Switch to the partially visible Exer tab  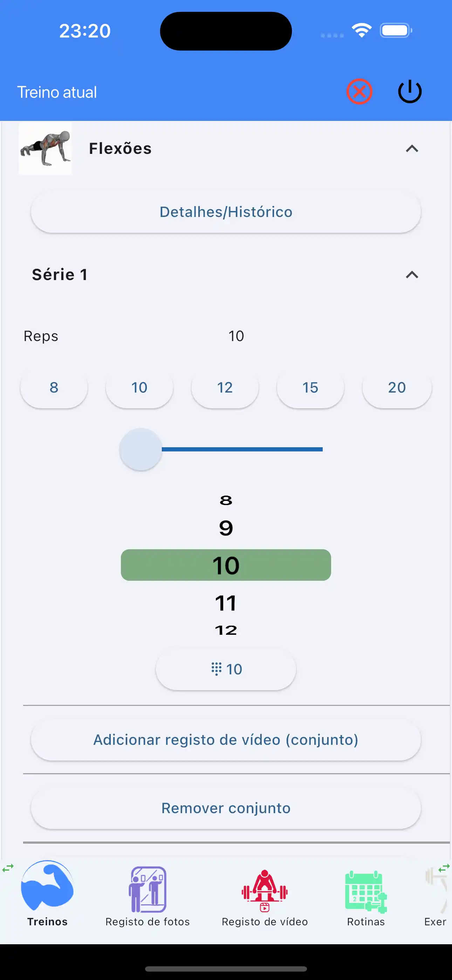coord(436,898)
